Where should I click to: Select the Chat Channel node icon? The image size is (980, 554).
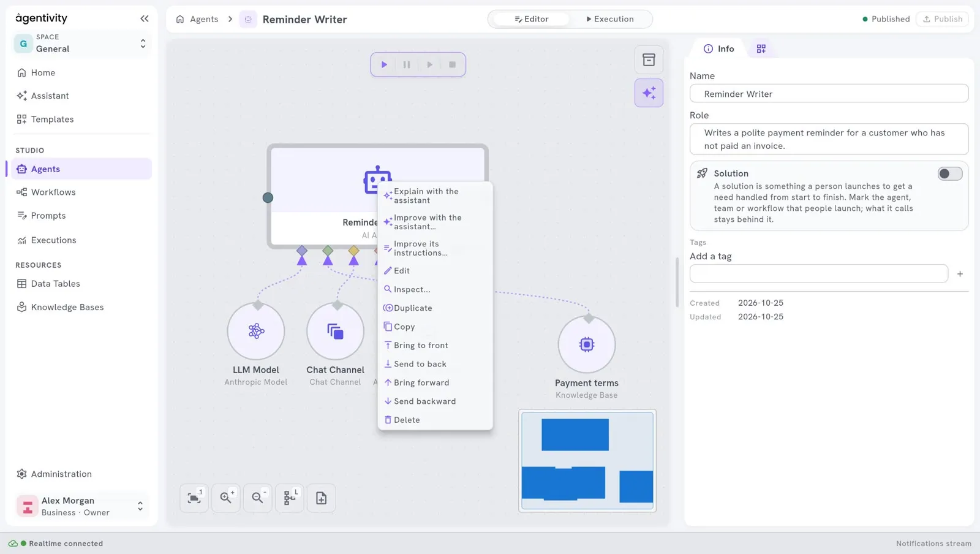(336, 331)
